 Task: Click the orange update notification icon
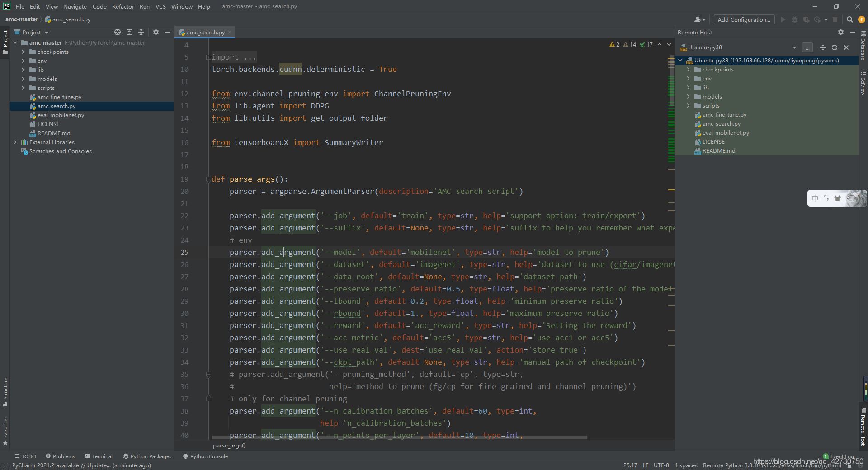click(861, 19)
